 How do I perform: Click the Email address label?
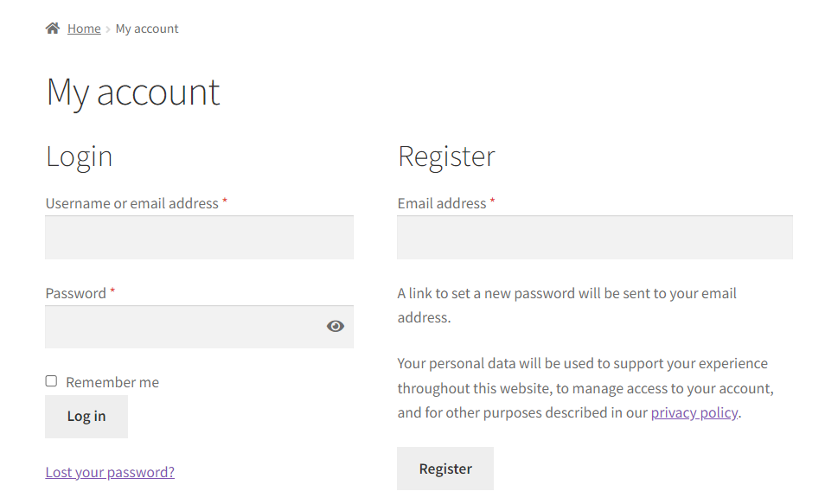[441, 204]
